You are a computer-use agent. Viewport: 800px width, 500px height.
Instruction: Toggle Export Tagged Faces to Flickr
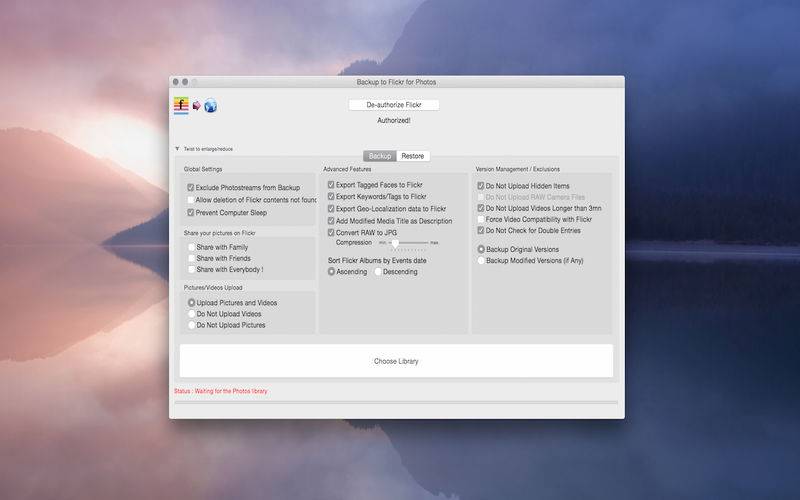(331, 185)
